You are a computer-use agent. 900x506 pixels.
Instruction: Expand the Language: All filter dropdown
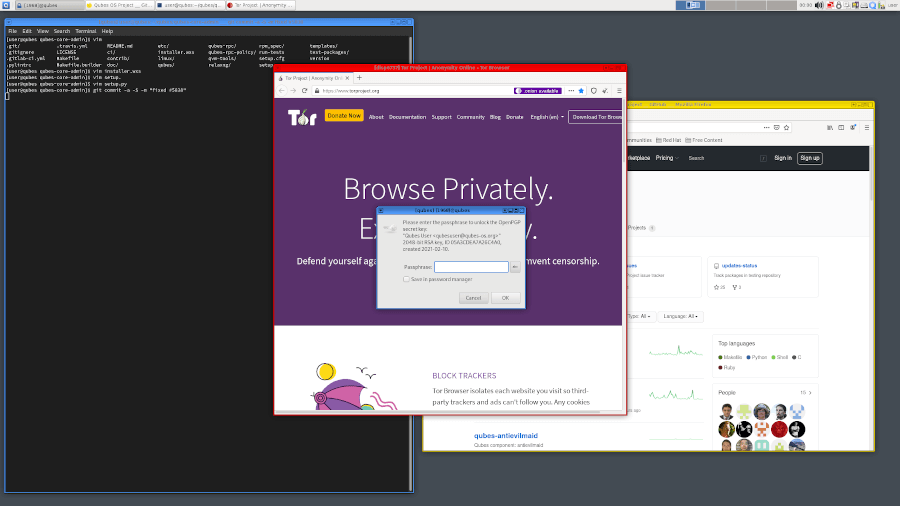(x=680, y=316)
